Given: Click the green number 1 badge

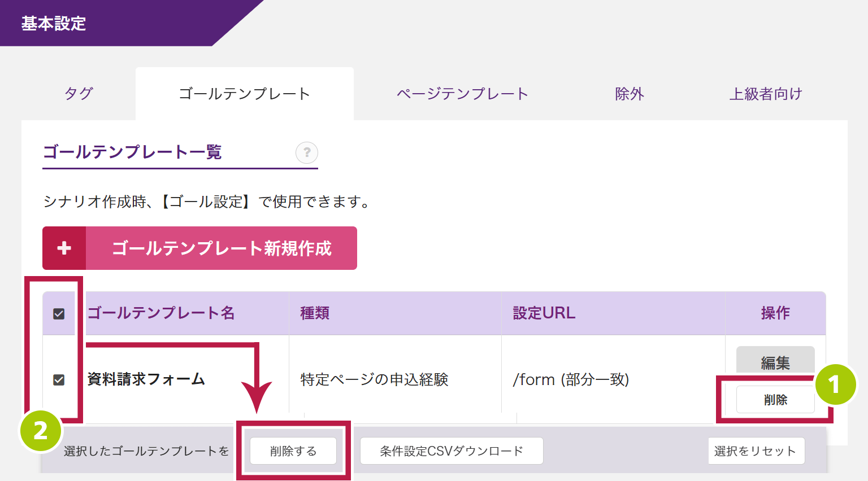Looking at the screenshot, I should pos(835,385).
